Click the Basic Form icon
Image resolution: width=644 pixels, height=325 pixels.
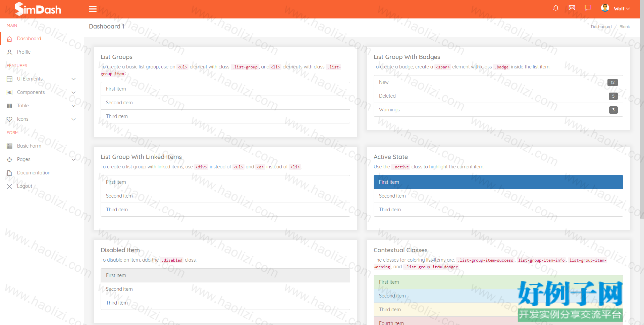[9, 146]
